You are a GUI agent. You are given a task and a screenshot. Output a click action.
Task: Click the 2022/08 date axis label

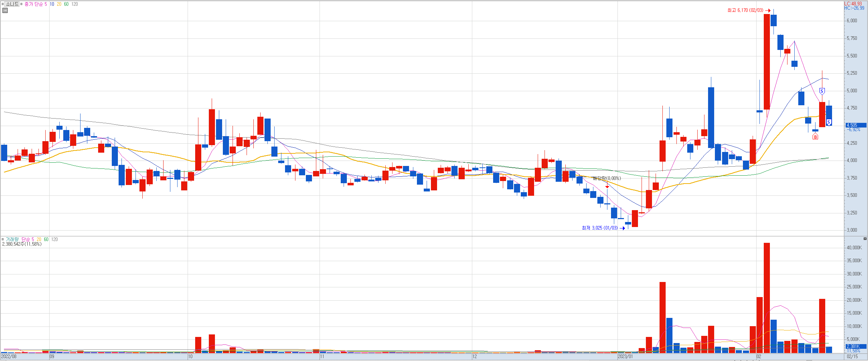(9, 356)
